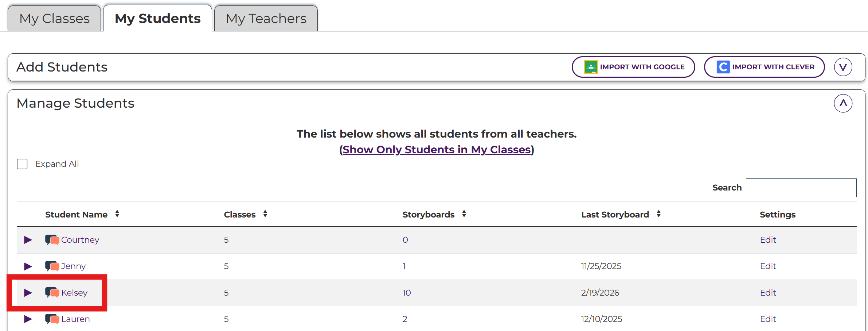Screen dimensions: 868x331
Task: Sort table by Storyboards column arrows
Action: click(464, 214)
